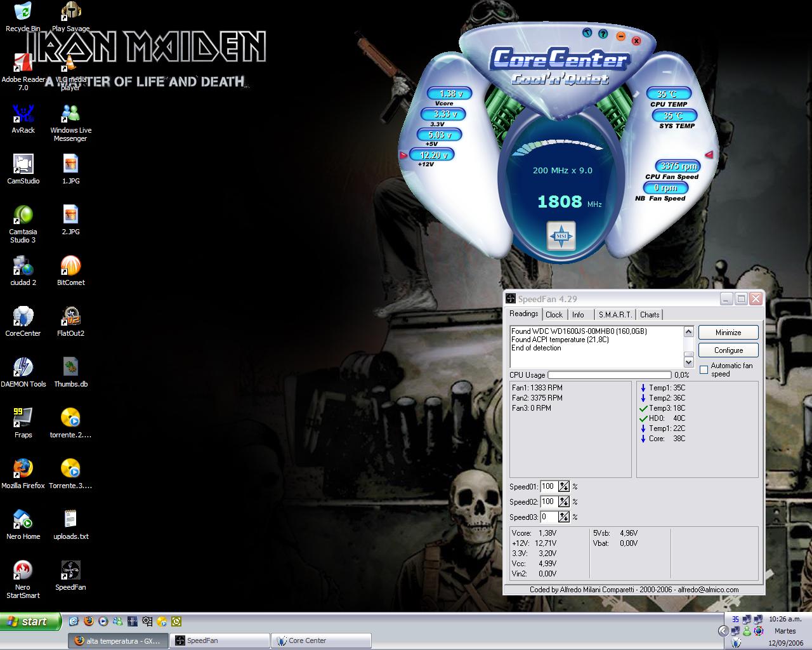
Task: Click the Windows start button
Action: coord(30,621)
